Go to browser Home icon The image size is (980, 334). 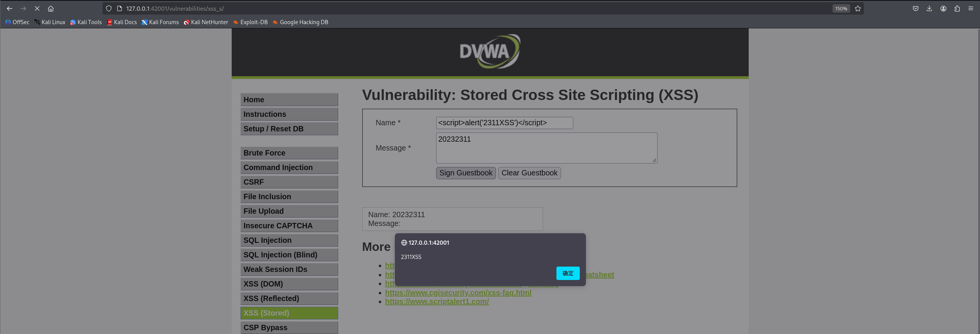click(x=51, y=8)
